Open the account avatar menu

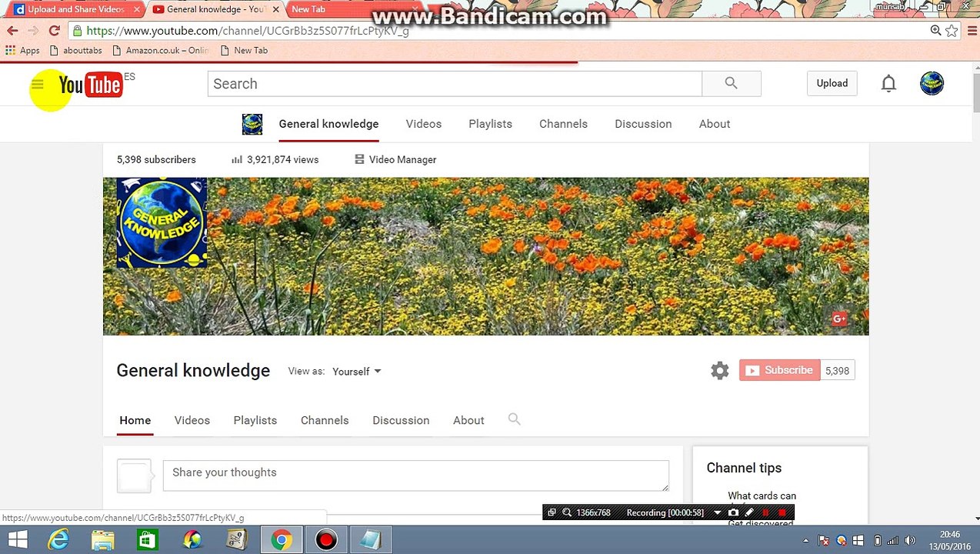(x=932, y=84)
